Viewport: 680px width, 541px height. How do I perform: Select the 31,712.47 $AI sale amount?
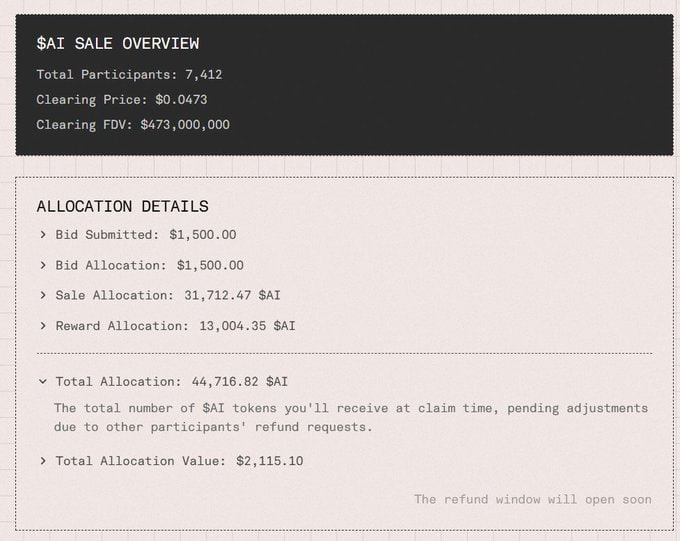232,296
